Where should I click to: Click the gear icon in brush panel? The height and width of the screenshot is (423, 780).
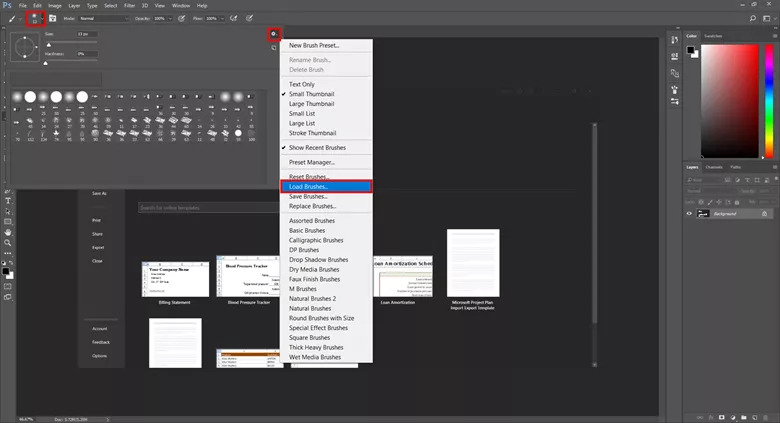[274, 34]
